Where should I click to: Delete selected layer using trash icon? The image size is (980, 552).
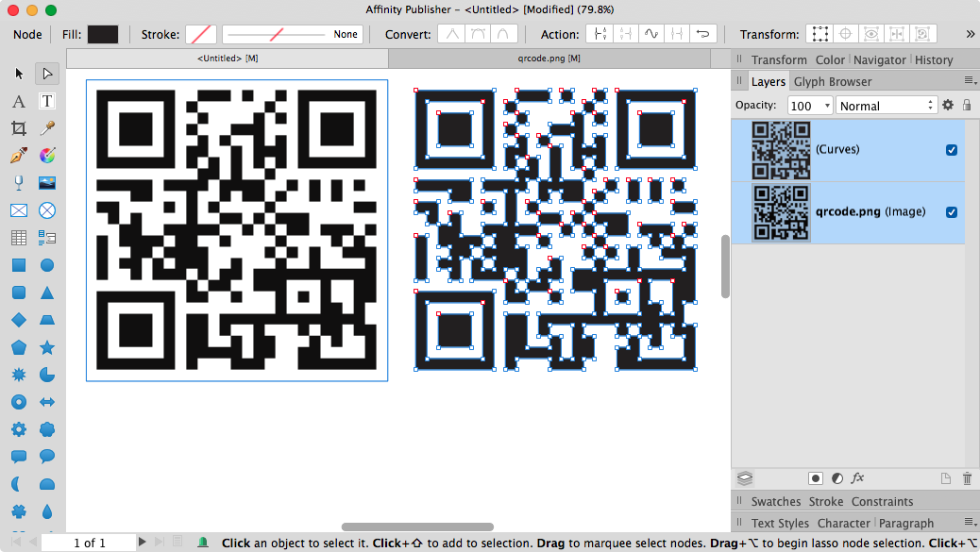[x=966, y=478]
